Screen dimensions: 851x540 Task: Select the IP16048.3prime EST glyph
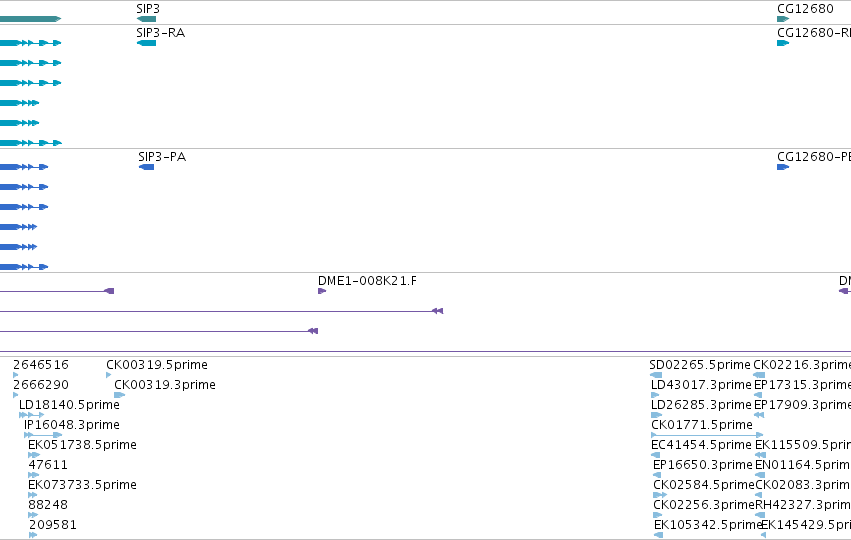[x=43, y=435]
